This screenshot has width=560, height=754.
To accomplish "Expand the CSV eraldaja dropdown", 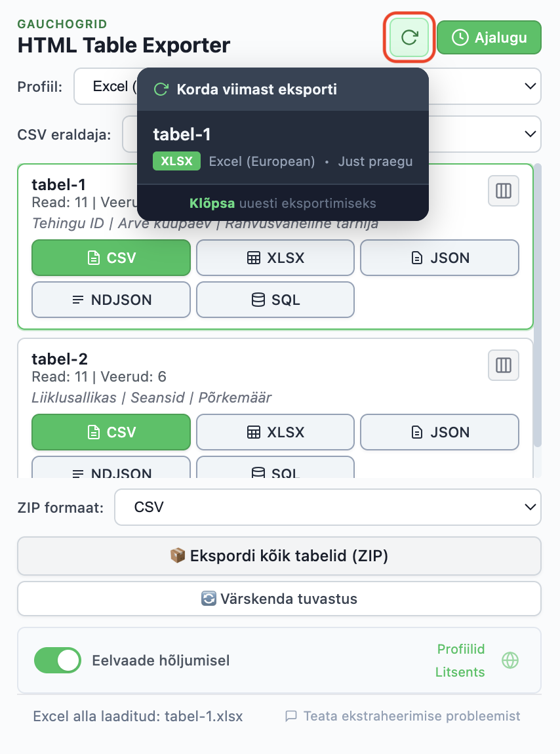I will 485,134.
